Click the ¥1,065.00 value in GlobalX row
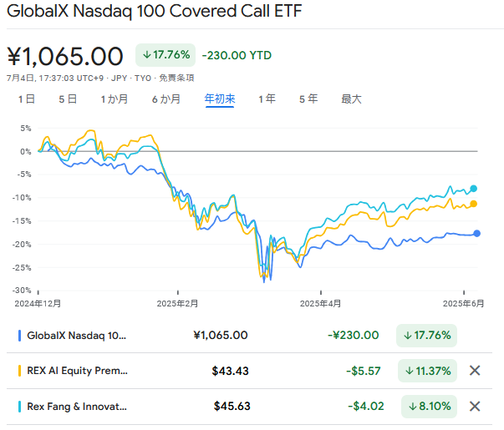Screen dimensions: 504x430 pyautogui.click(x=221, y=336)
